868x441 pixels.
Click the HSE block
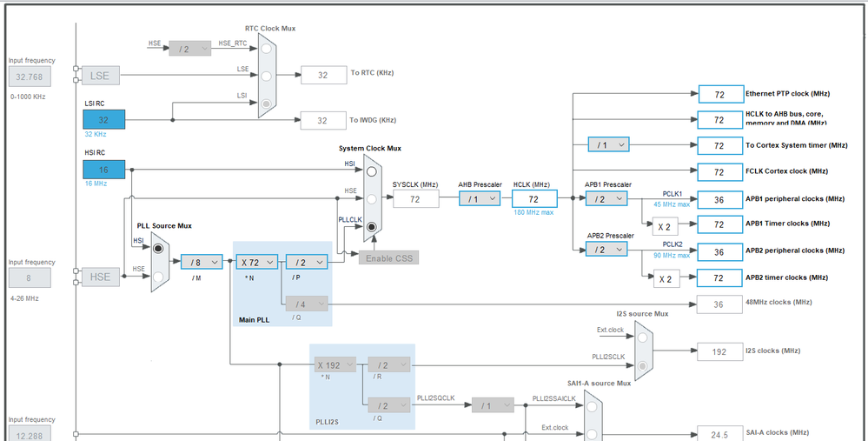[100, 277]
